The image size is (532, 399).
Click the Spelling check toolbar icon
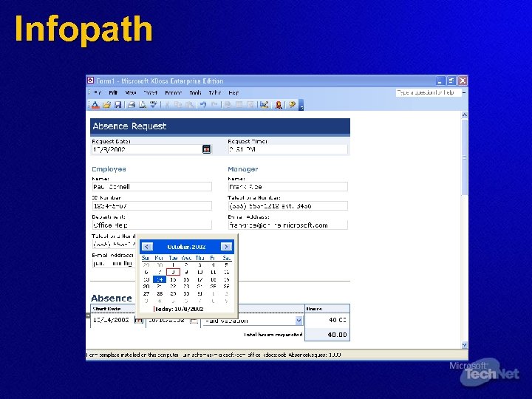pyautogui.click(x=154, y=105)
